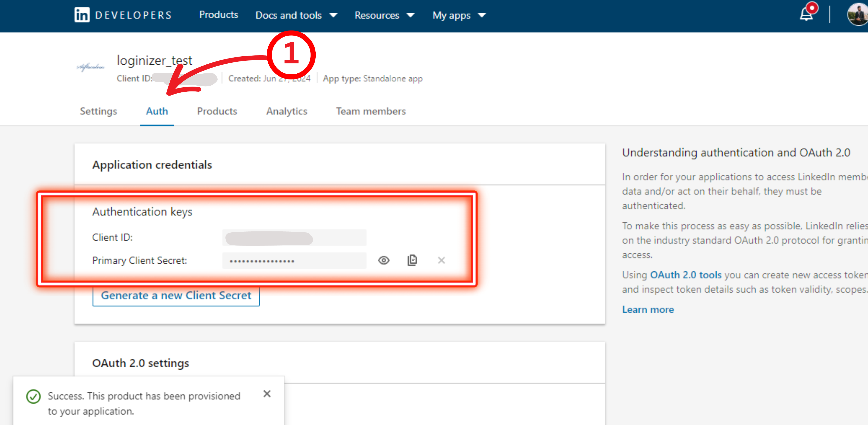Open the profile avatar menu
The height and width of the screenshot is (425, 868).
coord(858,14)
